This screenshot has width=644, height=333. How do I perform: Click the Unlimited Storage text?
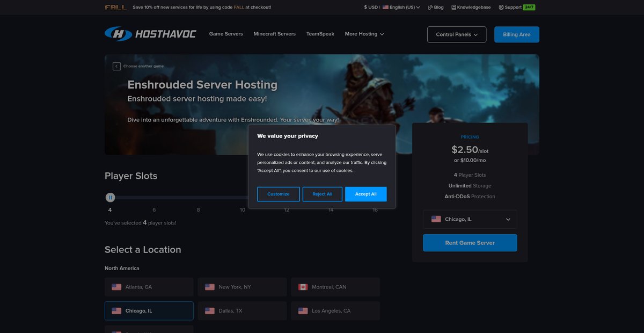[470, 186]
